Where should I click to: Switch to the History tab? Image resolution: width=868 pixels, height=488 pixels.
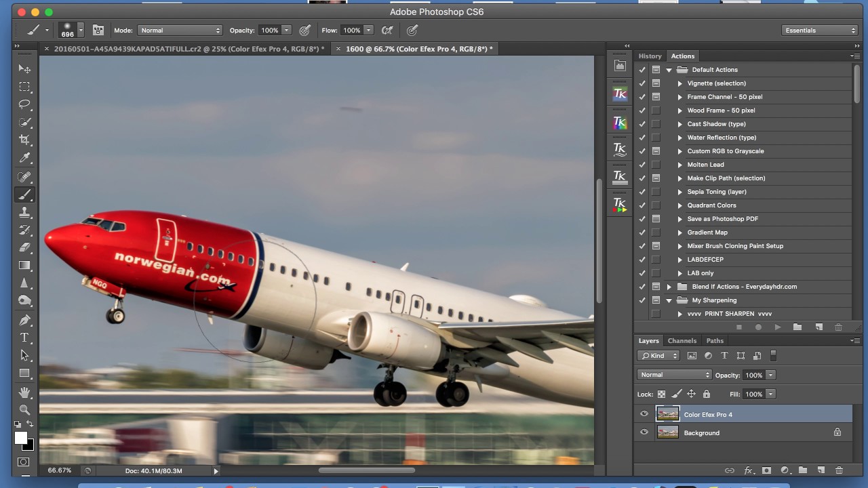tap(650, 56)
